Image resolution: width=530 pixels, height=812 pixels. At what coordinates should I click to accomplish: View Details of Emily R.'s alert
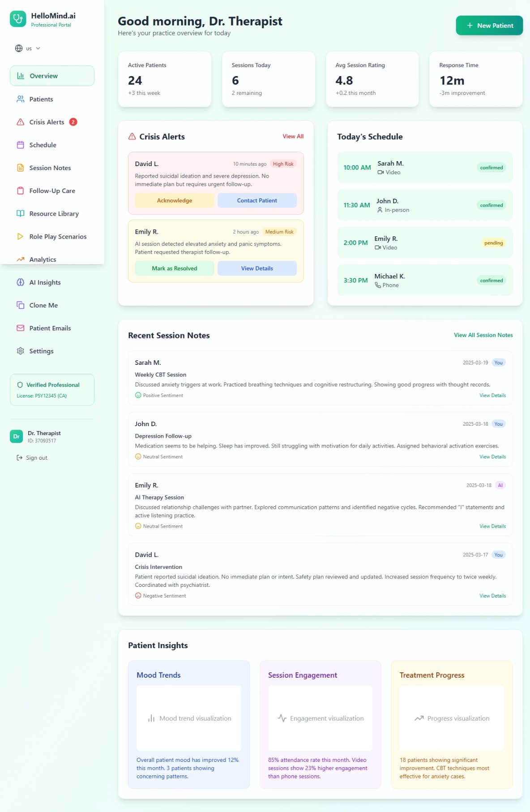click(x=257, y=268)
